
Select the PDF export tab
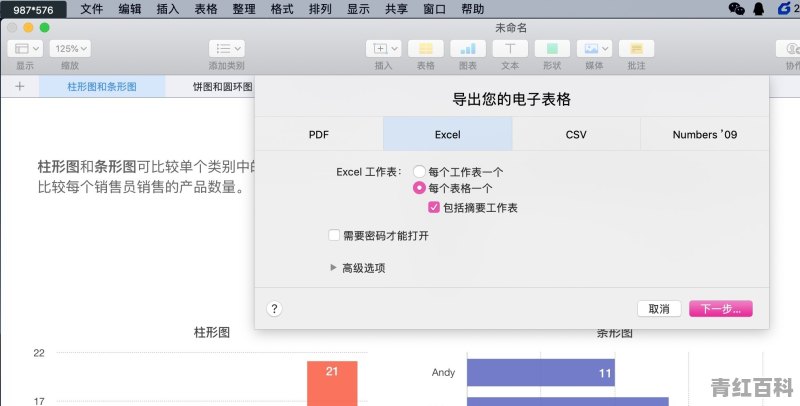pos(319,134)
